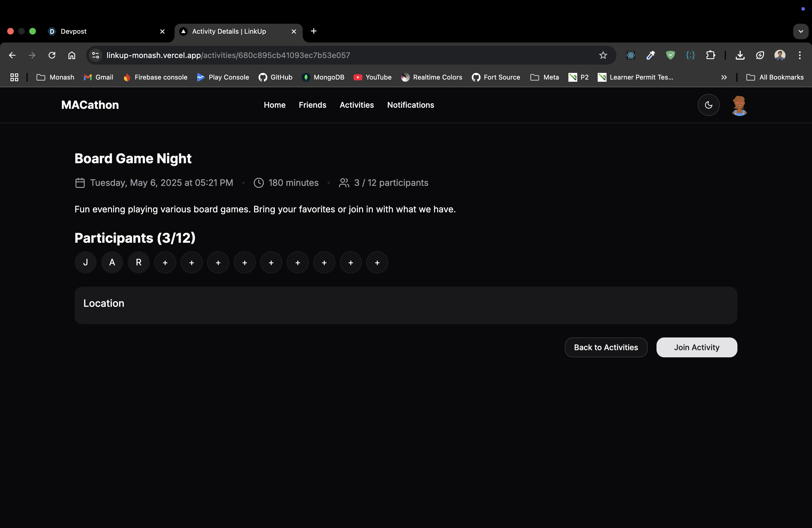Reload the current page
Viewport: 812px width, 528px height.
click(x=52, y=55)
